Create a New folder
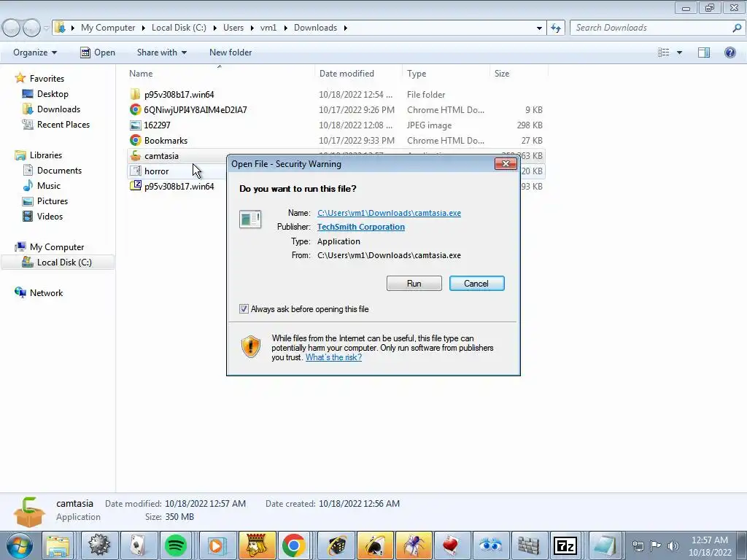 231,52
